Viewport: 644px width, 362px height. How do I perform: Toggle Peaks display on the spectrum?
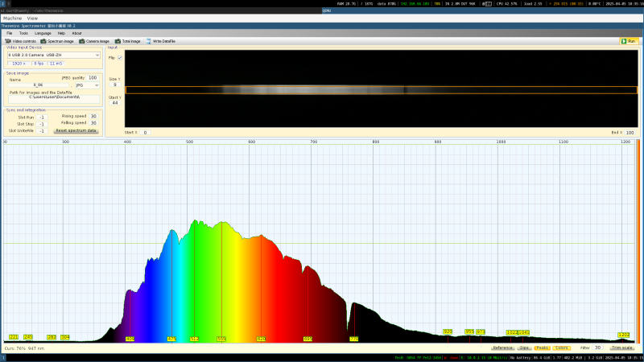point(542,348)
